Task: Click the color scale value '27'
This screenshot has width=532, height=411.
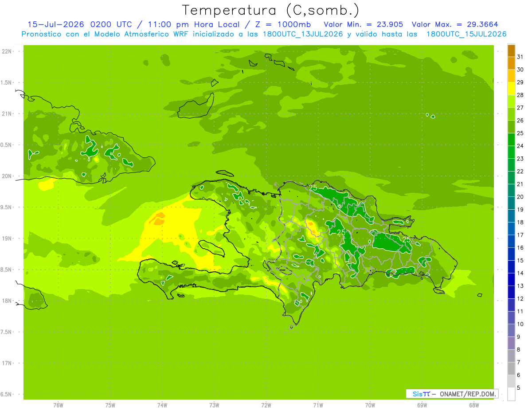Action: [x=520, y=108]
